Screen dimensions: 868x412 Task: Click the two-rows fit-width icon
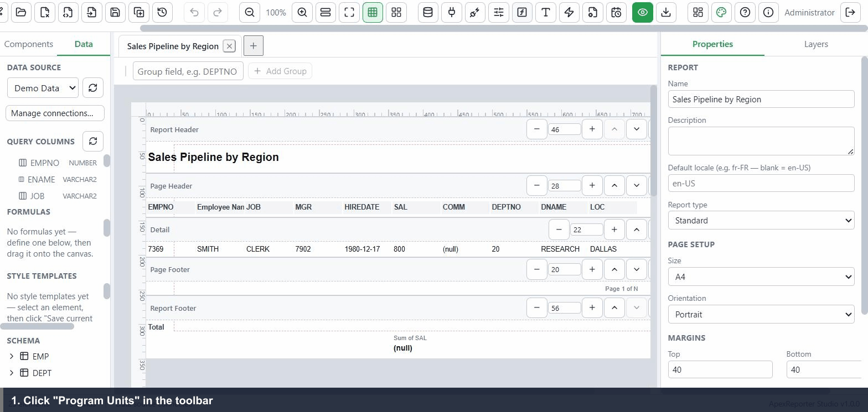(325, 12)
